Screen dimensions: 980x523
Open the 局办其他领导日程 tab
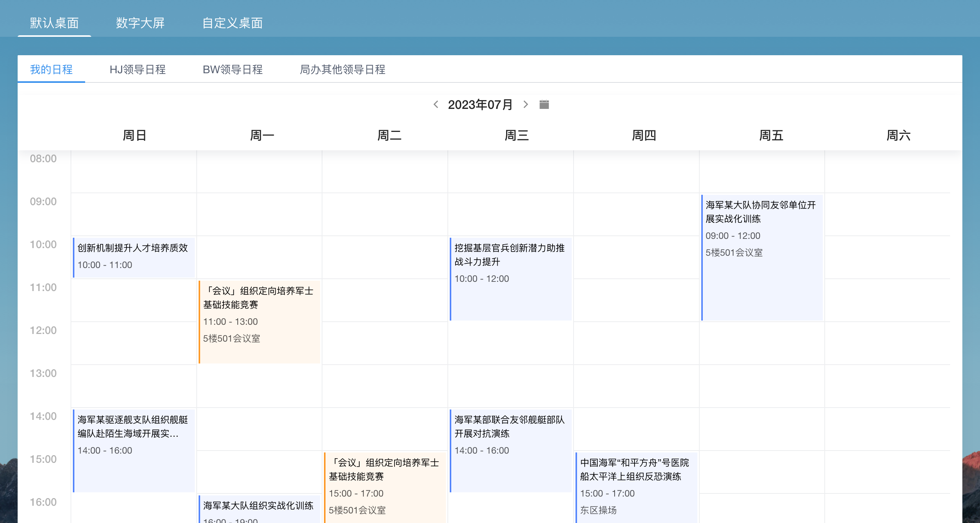[x=342, y=69]
